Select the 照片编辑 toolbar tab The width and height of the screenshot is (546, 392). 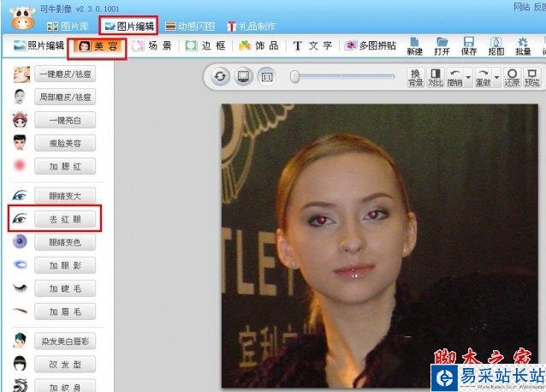39,45
